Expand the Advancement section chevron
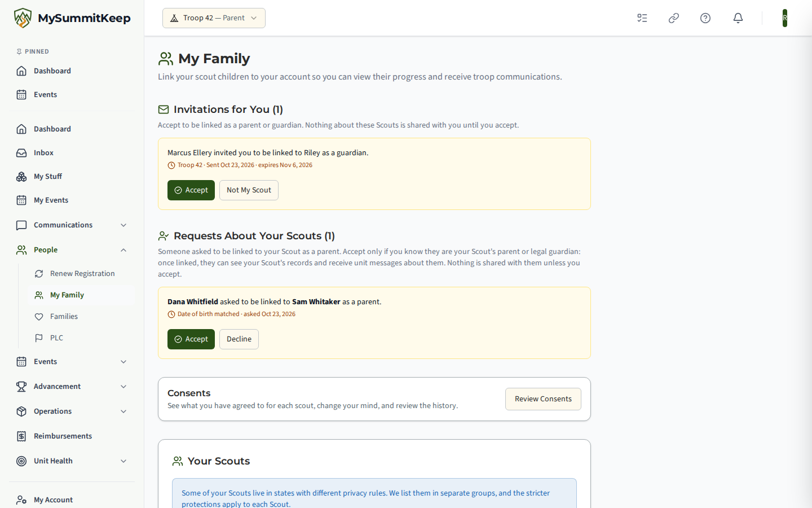812x508 pixels. tap(123, 387)
